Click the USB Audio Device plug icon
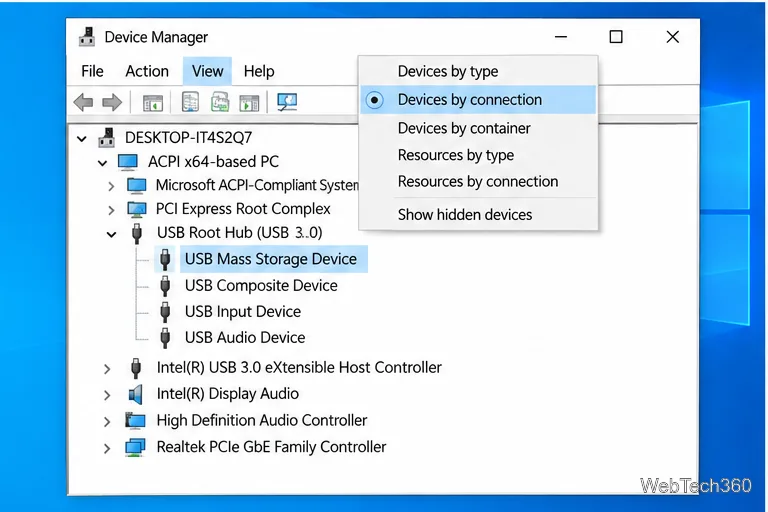This screenshot has width=768, height=512. click(165, 338)
